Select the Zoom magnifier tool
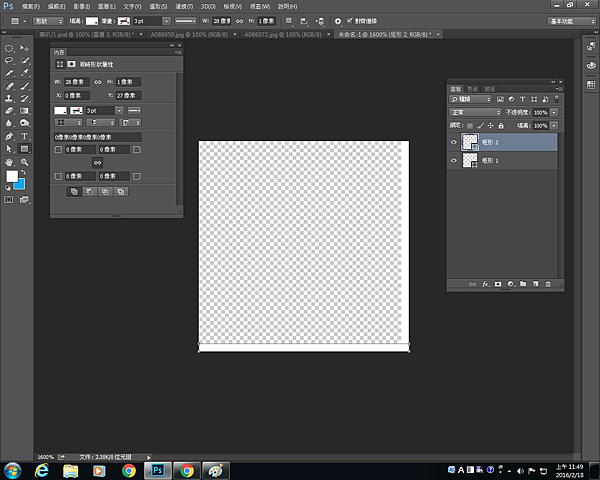 pyautogui.click(x=24, y=161)
